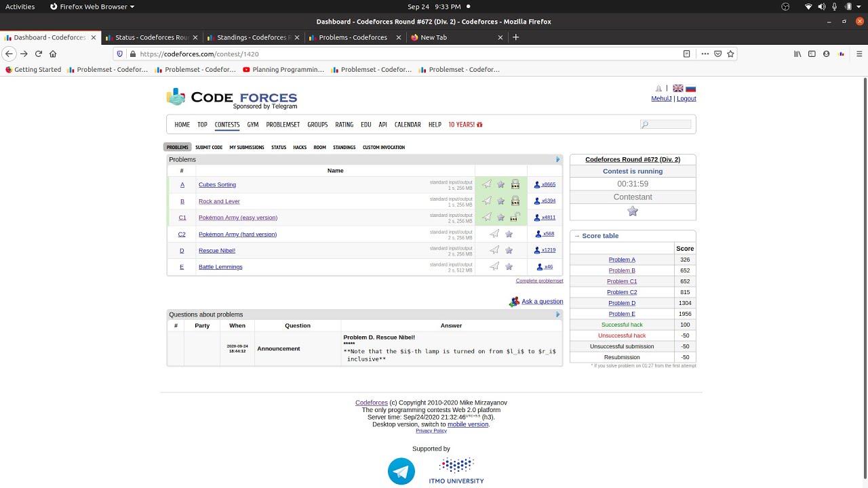Image resolution: width=868 pixels, height=488 pixels.
Task: Open notifications bell near the flags
Action: (x=658, y=88)
